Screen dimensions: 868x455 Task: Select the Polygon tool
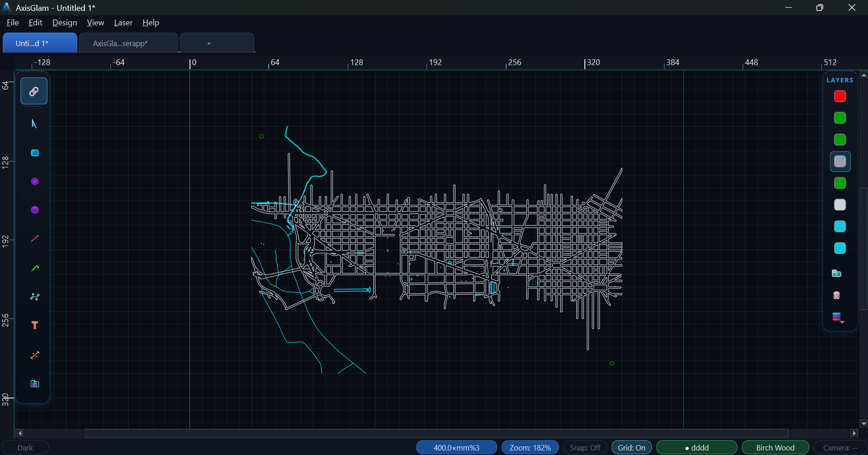click(x=34, y=209)
